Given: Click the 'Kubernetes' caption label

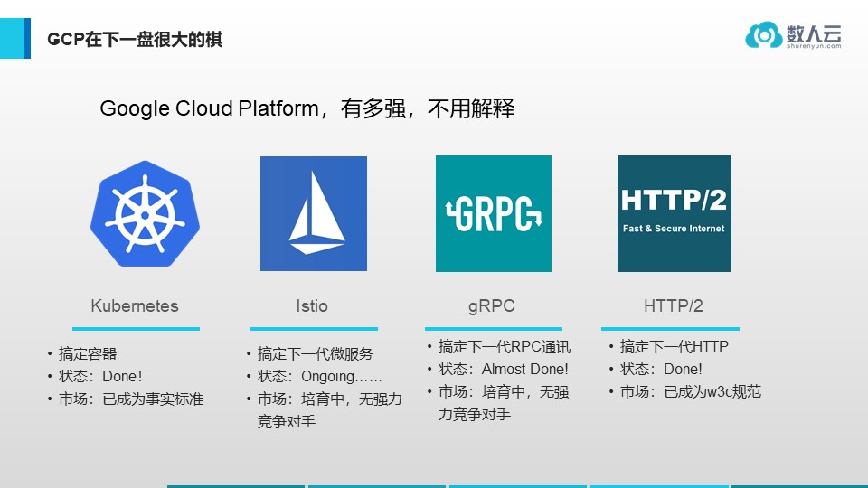Looking at the screenshot, I should 135,306.
